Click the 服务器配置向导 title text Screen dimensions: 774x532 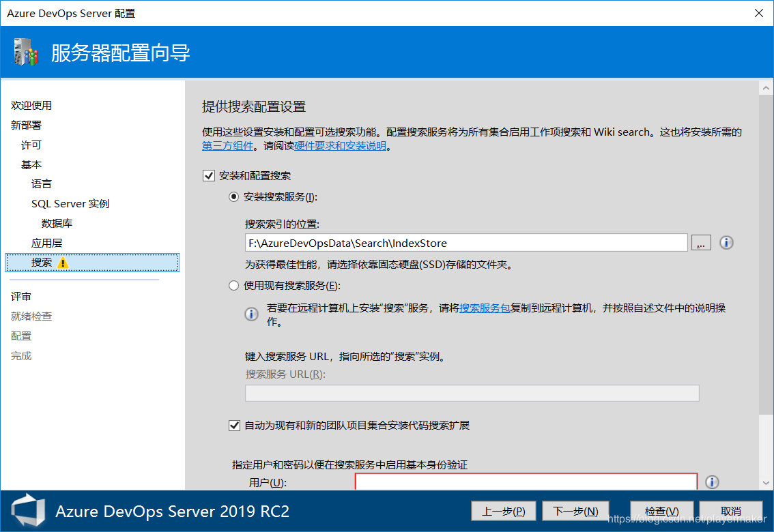tap(120, 53)
